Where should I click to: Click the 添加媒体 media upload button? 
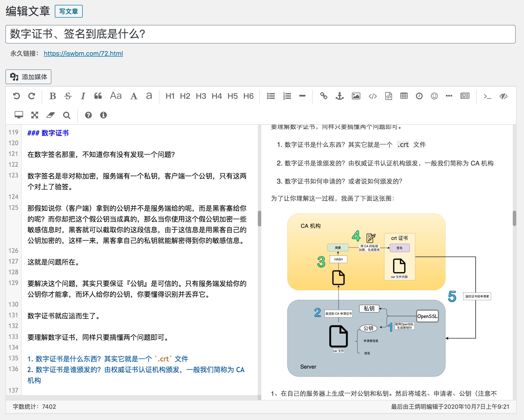click(28, 77)
